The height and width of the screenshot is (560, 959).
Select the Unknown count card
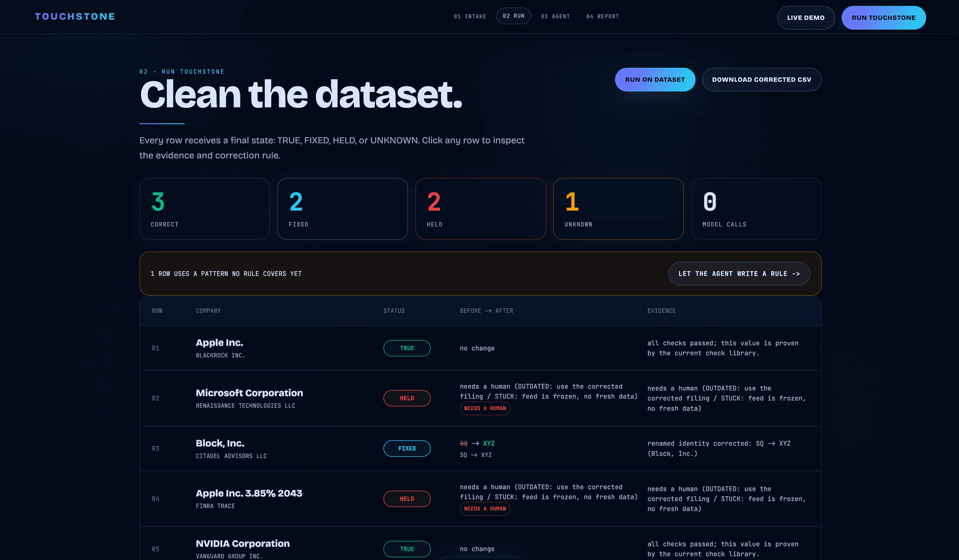tap(618, 209)
